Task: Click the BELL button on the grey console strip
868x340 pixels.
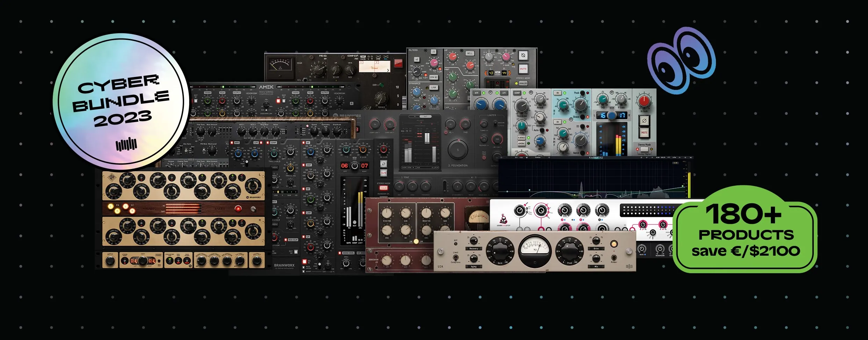Action: tap(470, 54)
